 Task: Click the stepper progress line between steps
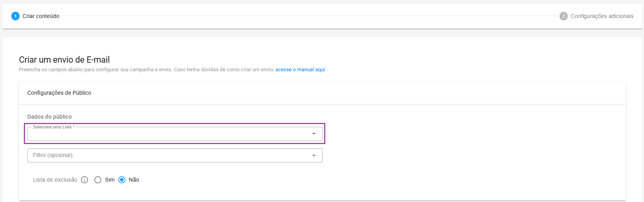coord(309,16)
